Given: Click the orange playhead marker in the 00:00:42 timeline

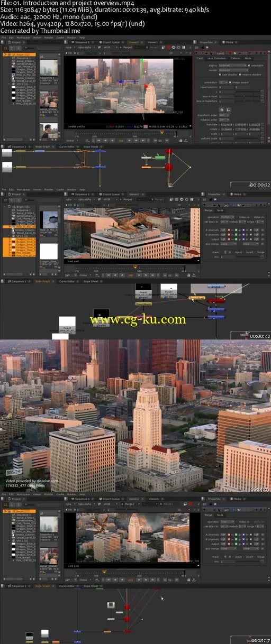Looking at the screenshot, I should [135, 268].
